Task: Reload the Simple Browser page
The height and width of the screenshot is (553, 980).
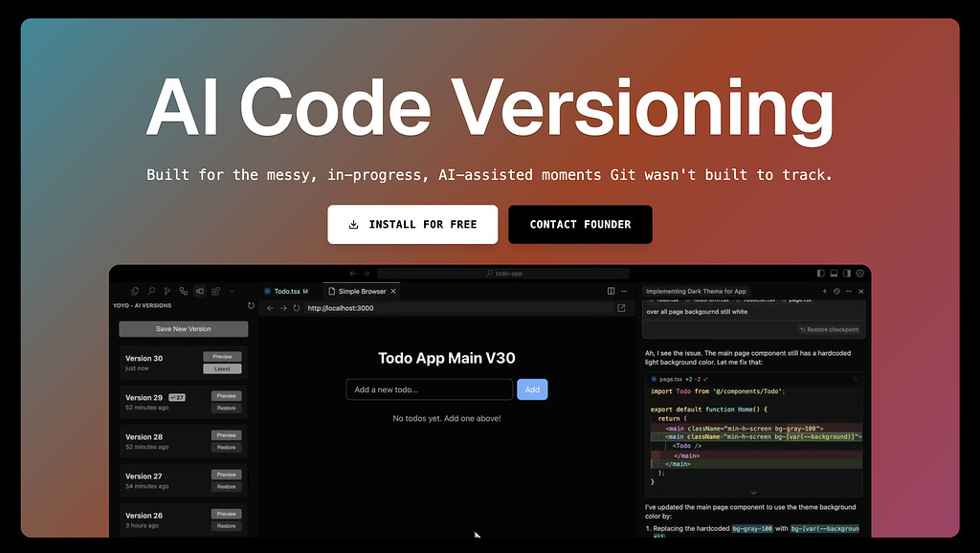Action: click(x=297, y=308)
